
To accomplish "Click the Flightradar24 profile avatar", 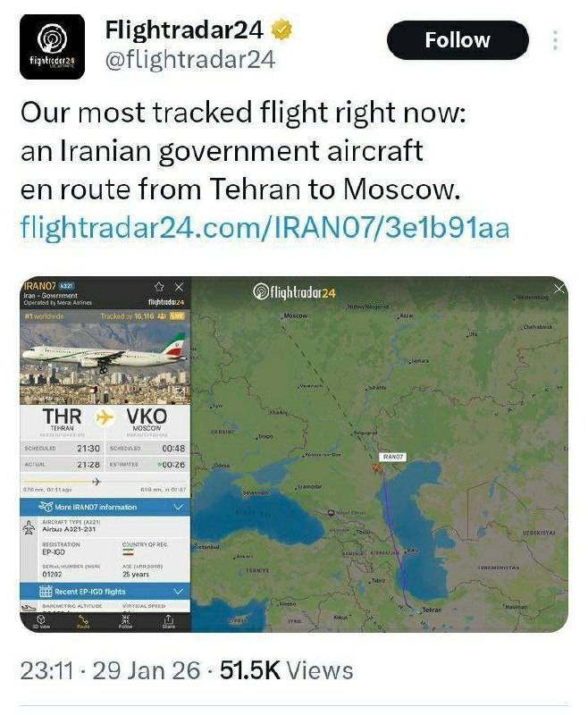I will [52, 47].
